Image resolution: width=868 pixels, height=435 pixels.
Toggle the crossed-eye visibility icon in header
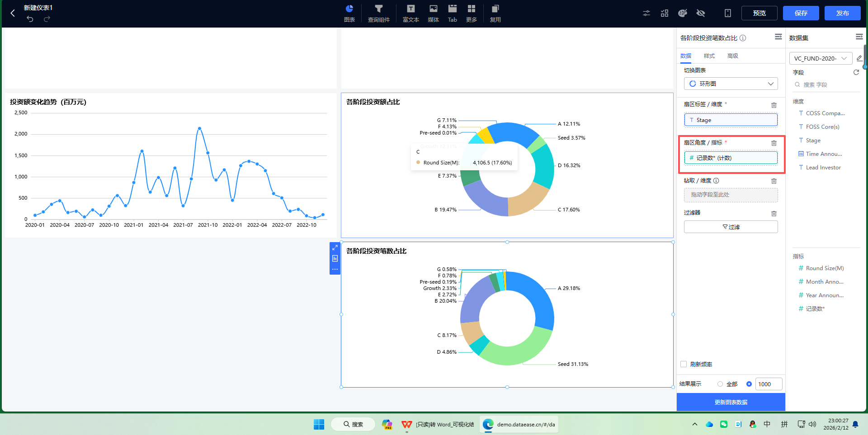point(701,13)
